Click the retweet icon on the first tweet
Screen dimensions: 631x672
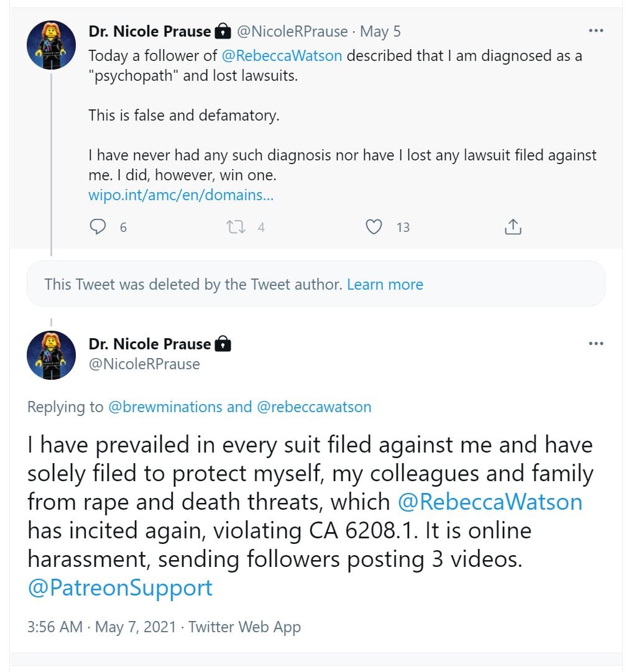coord(236,227)
